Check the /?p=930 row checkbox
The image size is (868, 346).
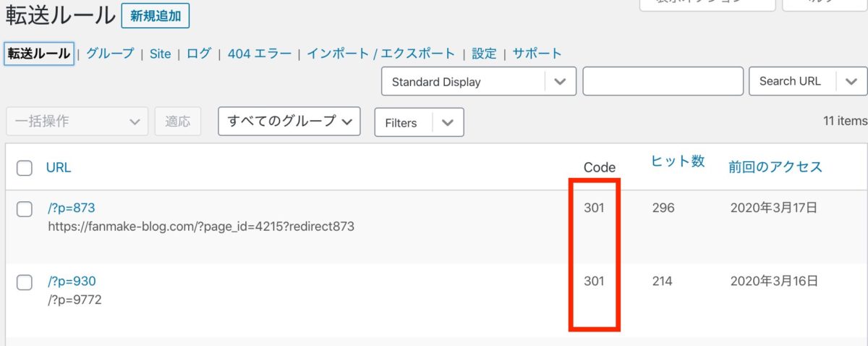pos(25,282)
